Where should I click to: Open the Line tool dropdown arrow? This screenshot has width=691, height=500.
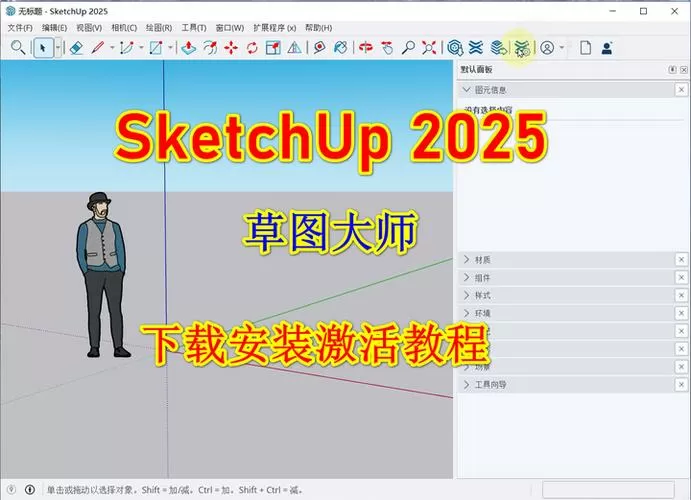pos(112,48)
